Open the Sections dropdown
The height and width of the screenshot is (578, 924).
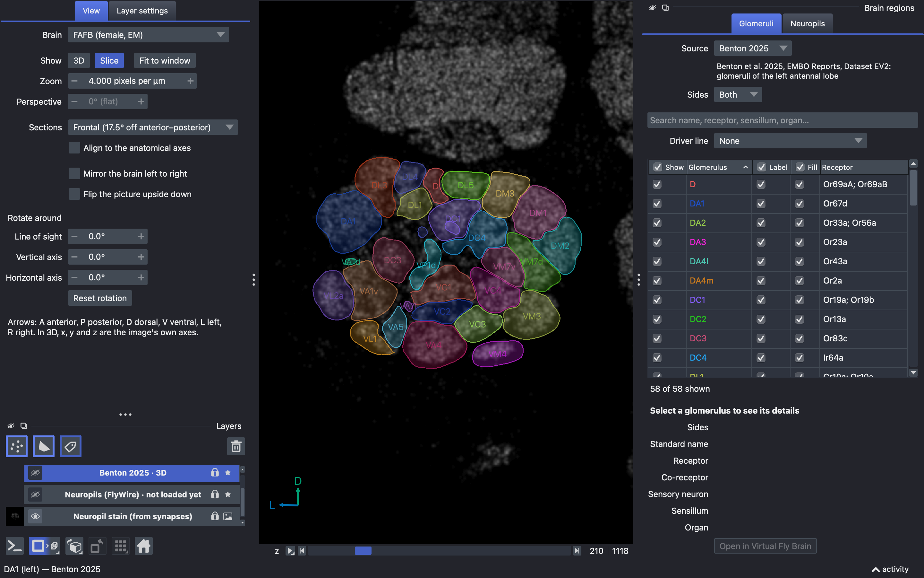(153, 127)
